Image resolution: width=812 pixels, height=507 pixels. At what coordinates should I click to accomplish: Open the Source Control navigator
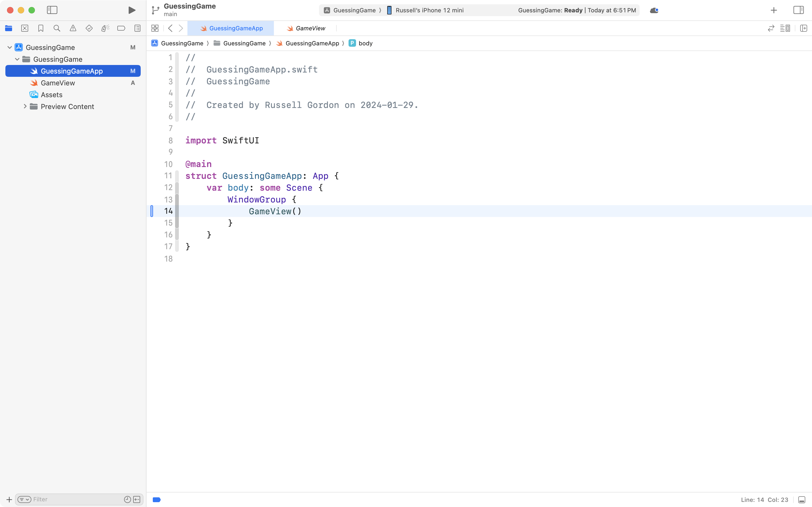pyautogui.click(x=25, y=28)
